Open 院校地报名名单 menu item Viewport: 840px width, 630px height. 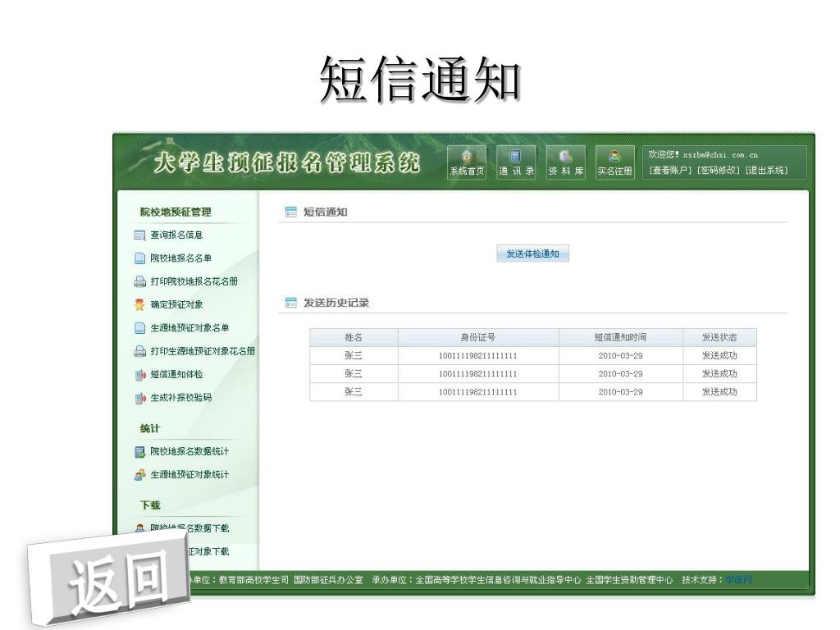coord(181,258)
